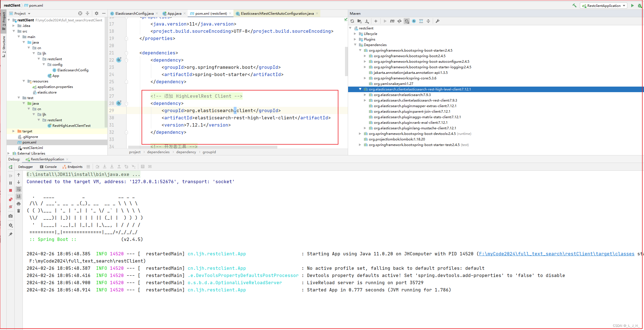The image size is (644, 330).
Task: Toggle skip tests mode in Maven
Action: [x=414, y=21]
